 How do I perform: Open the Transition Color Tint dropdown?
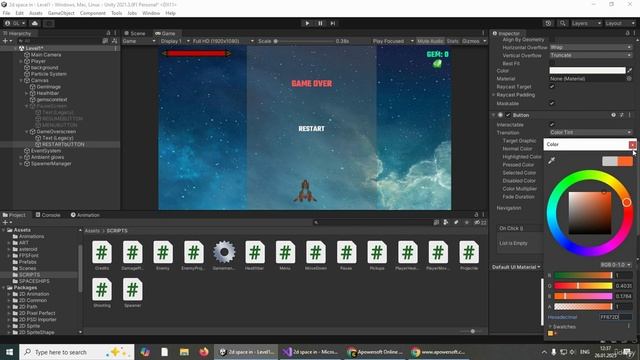point(591,132)
